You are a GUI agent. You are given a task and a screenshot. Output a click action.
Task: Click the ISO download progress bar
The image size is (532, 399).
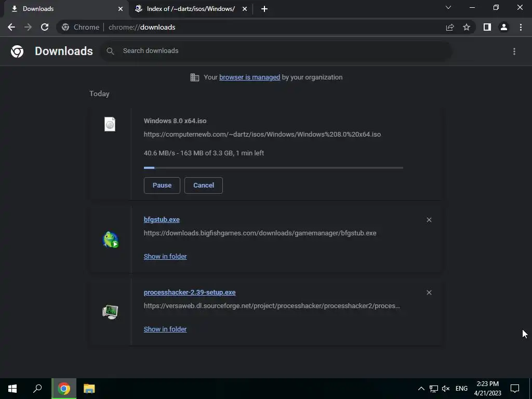(x=273, y=168)
